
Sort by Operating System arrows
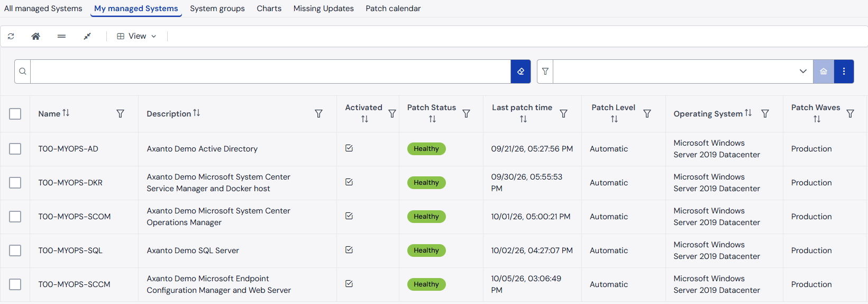point(748,113)
